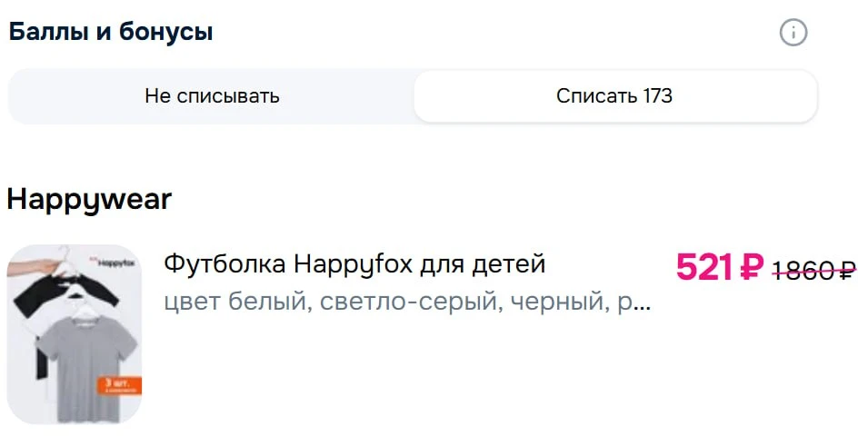Viewport: 868px width, 446px height.
Task: Click the crossed-out price 1860 ₽
Action: (x=814, y=270)
